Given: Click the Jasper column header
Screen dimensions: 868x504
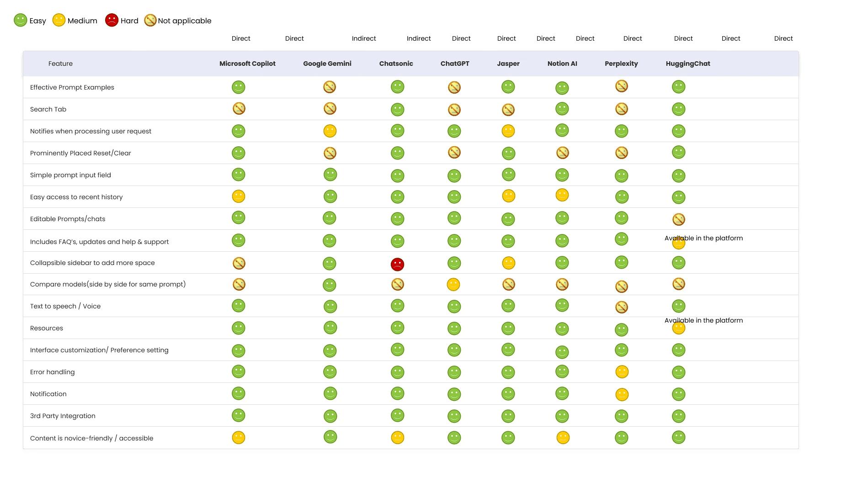Looking at the screenshot, I should [x=508, y=64].
